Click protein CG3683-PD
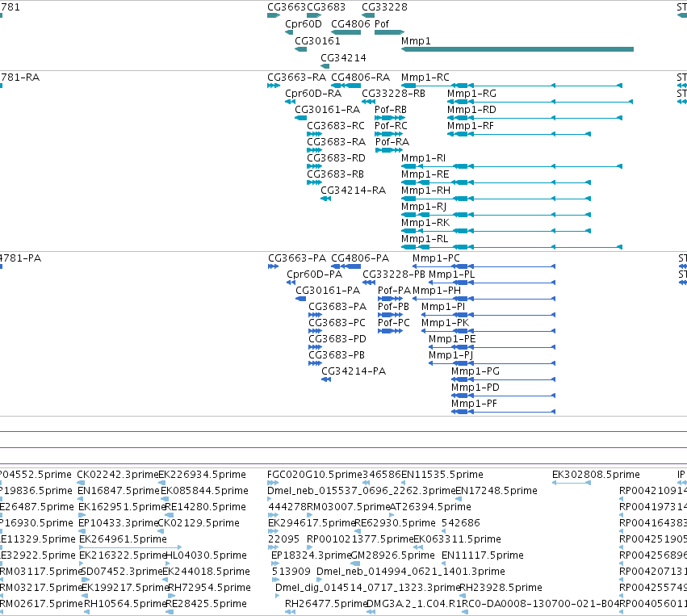The image size is (687, 616). [x=337, y=339]
